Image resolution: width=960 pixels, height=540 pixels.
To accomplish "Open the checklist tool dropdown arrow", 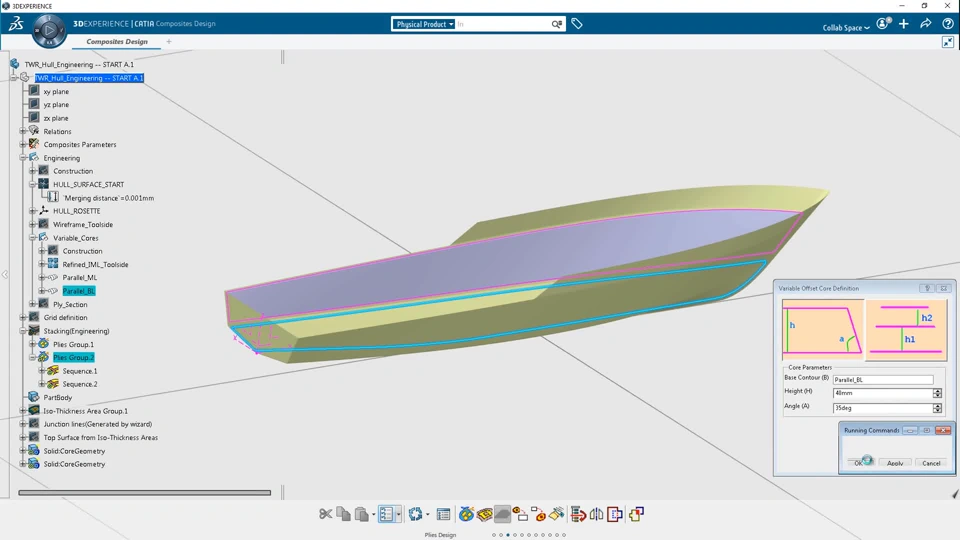I will tap(398, 515).
